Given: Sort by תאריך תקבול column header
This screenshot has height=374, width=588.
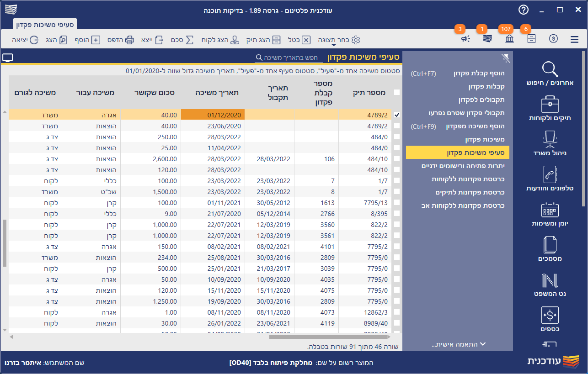Looking at the screenshot, I should point(270,92).
